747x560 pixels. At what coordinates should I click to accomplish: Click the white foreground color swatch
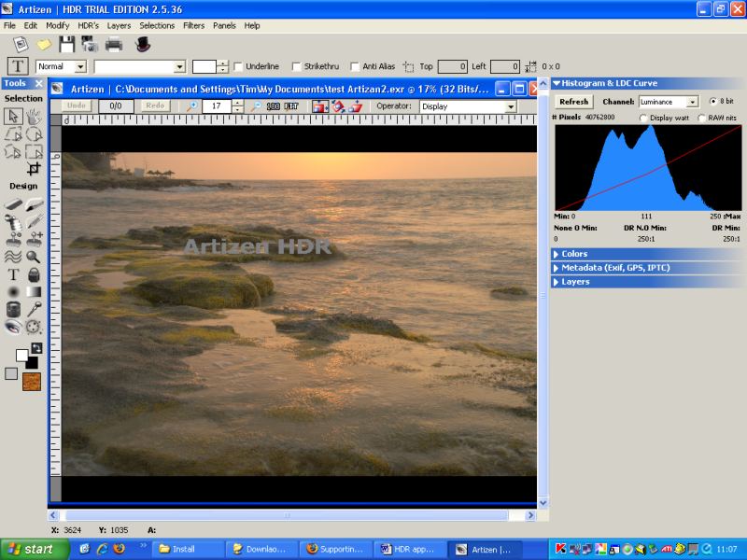21,356
